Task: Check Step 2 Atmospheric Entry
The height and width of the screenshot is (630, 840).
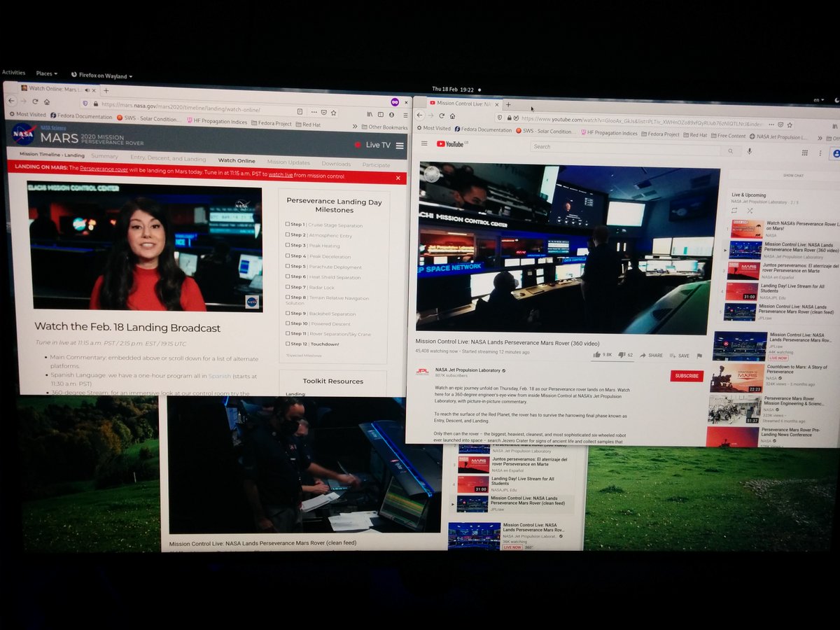Action: tap(287, 235)
